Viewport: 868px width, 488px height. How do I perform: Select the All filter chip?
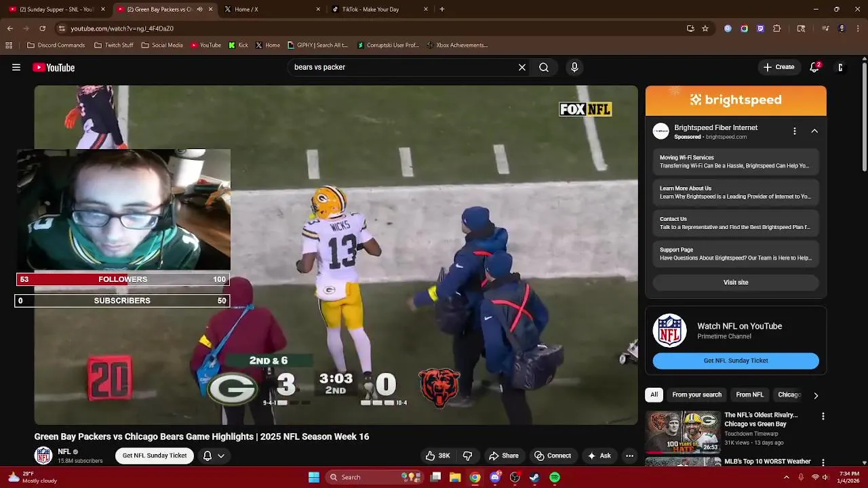pyautogui.click(x=654, y=394)
